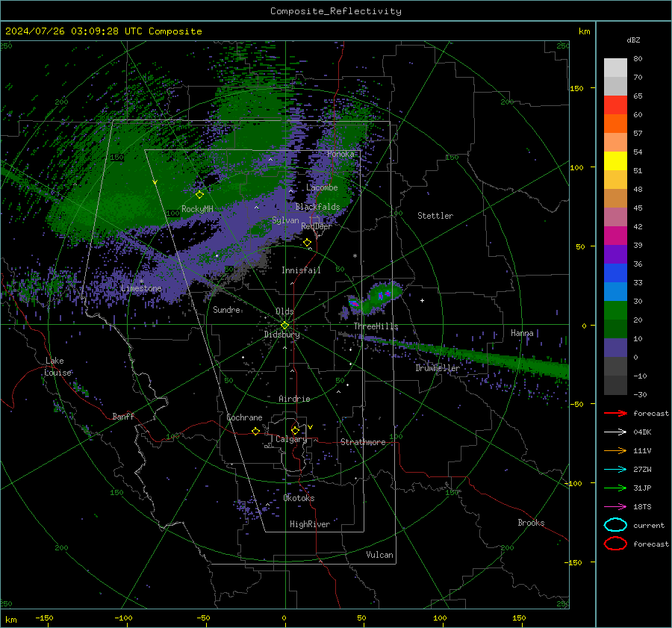This screenshot has height=628, width=672.
Task: Click the Olds city label
Action: pyautogui.click(x=284, y=311)
